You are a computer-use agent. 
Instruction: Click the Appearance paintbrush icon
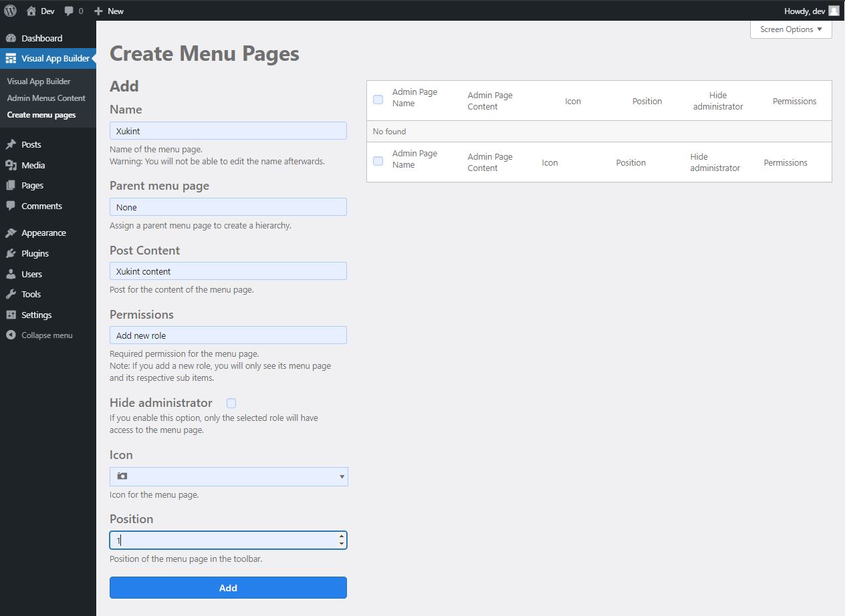click(11, 233)
